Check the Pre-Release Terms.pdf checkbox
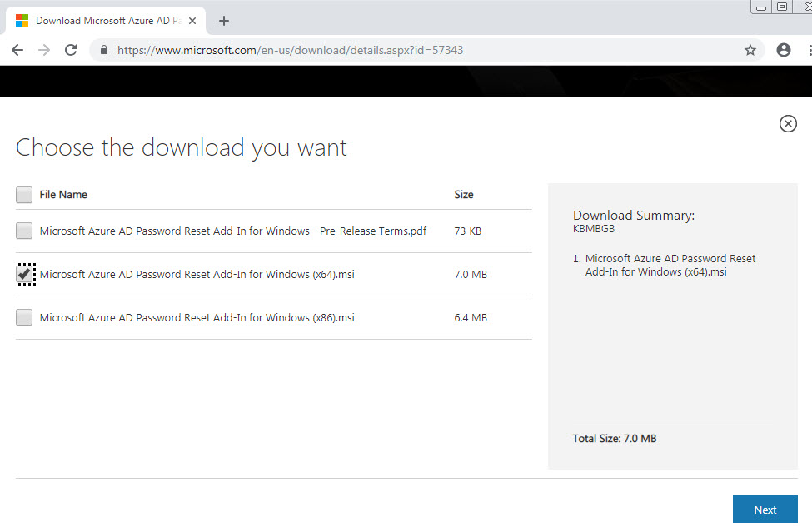Screen dimensions: 812x532 (24, 231)
